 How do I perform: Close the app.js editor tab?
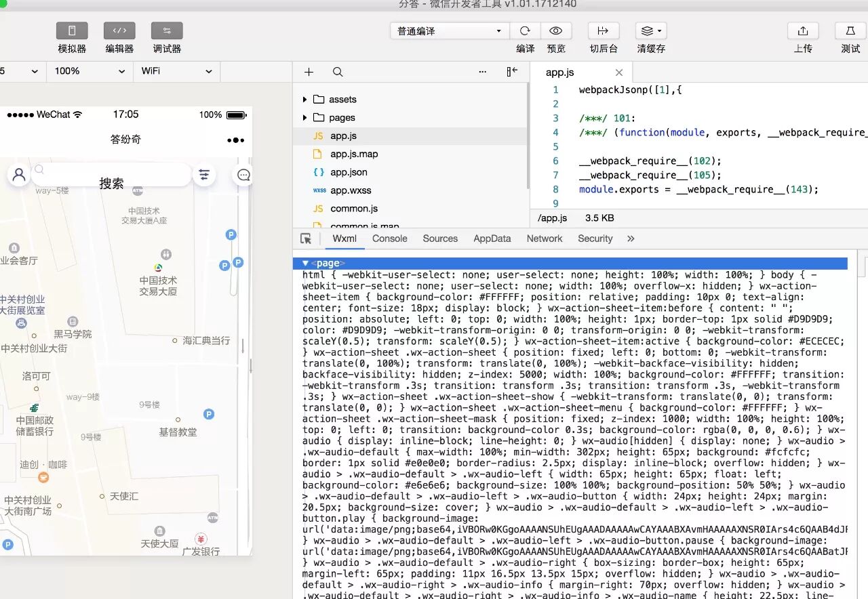[x=618, y=73]
